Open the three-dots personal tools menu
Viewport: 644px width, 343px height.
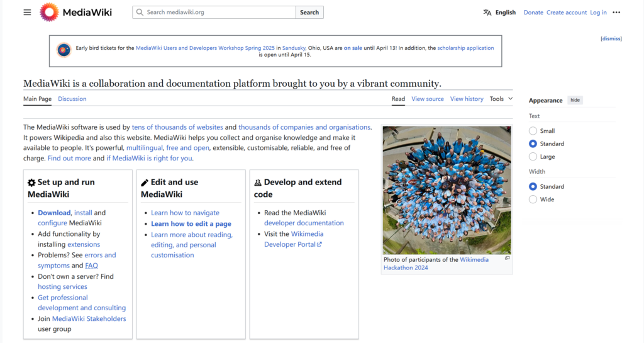pos(616,12)
